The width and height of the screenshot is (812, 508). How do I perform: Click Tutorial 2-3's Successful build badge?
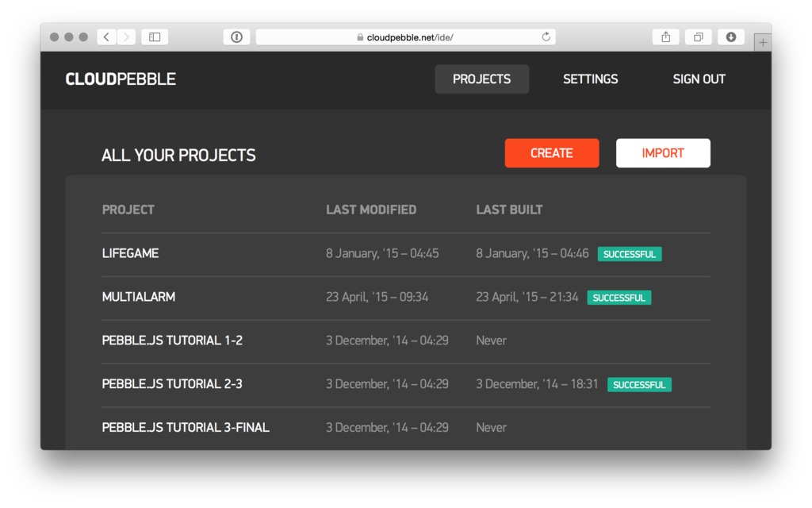coord(640,385)
